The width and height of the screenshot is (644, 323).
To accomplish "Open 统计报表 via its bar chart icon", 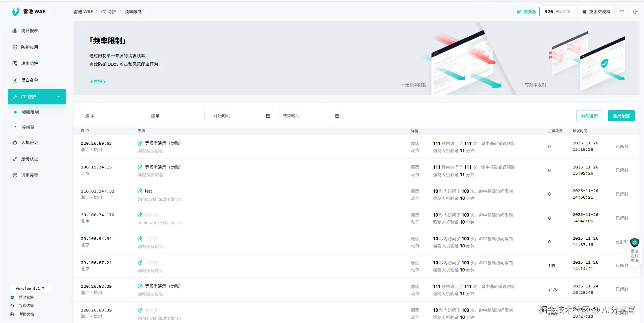I will tap(15, 31).
